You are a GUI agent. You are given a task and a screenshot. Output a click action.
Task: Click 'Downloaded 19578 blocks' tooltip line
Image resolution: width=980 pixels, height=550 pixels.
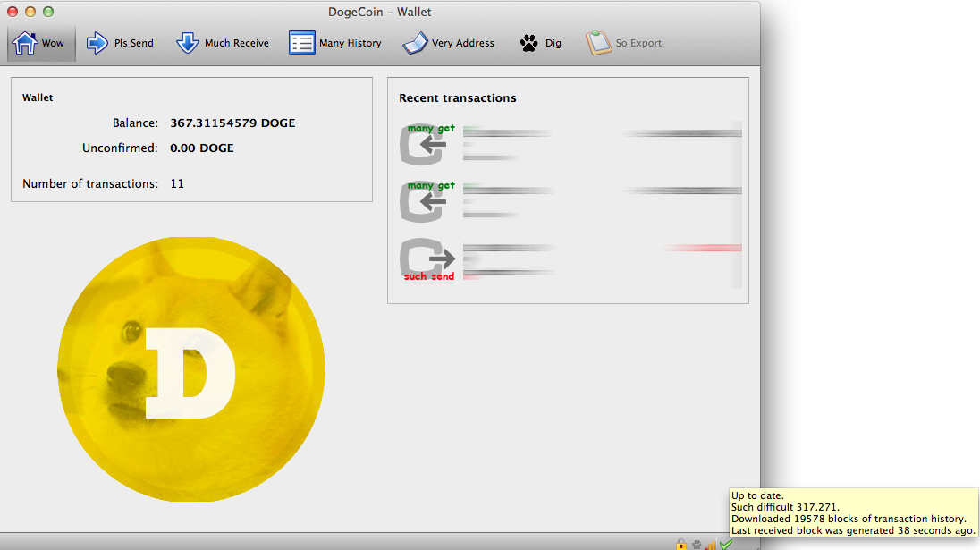(849, 519)
